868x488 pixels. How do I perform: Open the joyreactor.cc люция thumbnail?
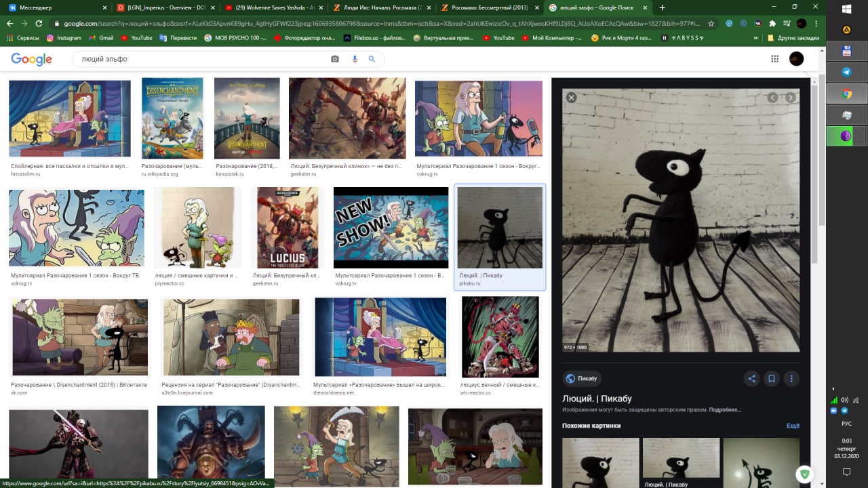click(197, 228)
